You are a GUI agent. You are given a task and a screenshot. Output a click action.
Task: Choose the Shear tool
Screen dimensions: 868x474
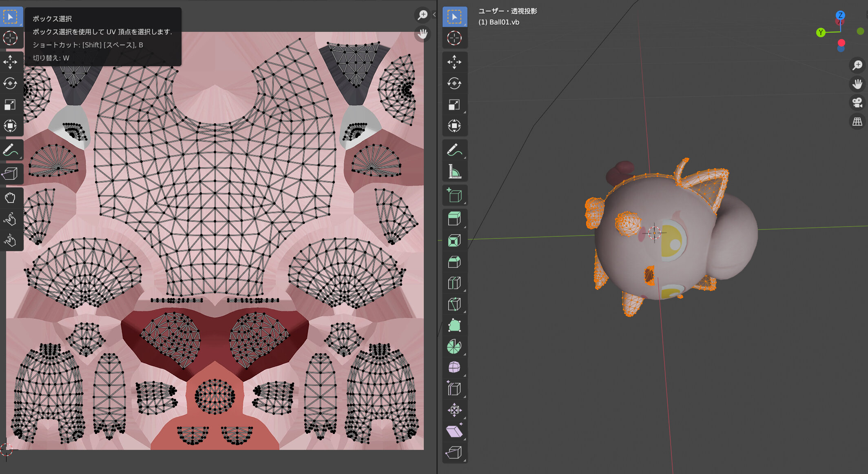tap(454, 432)
